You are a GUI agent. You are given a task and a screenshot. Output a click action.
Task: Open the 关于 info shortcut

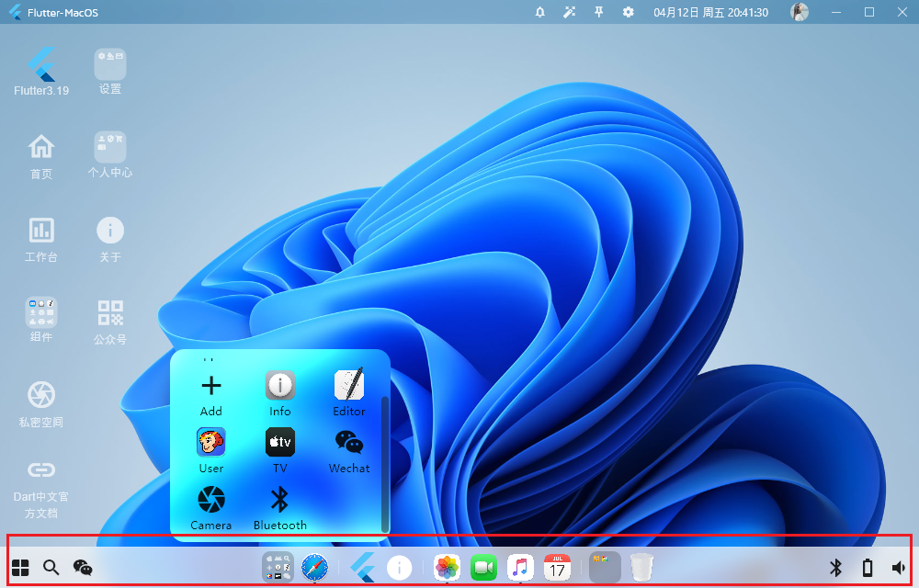110,240
